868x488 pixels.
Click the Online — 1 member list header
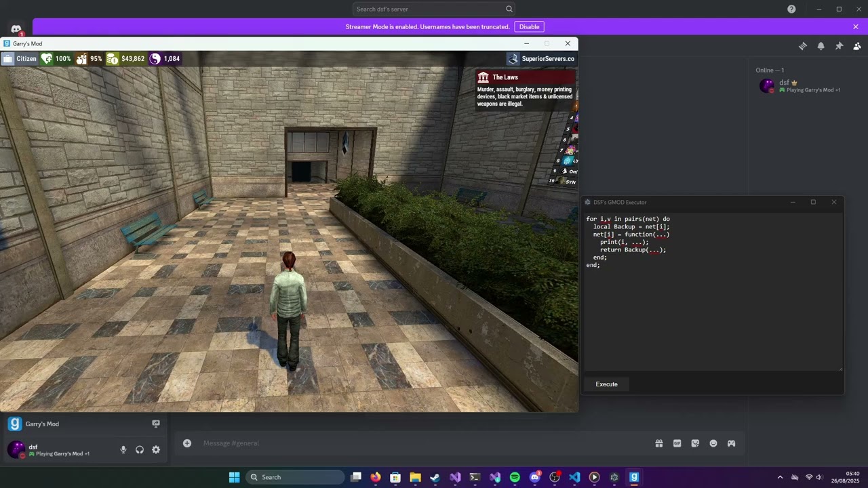(x=770, y=70)
